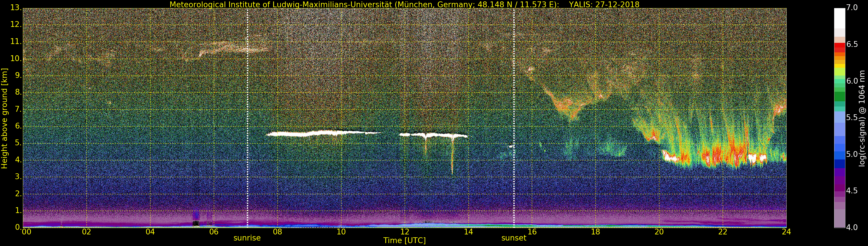Click height axis tick label '11.'

click(16, 41)
